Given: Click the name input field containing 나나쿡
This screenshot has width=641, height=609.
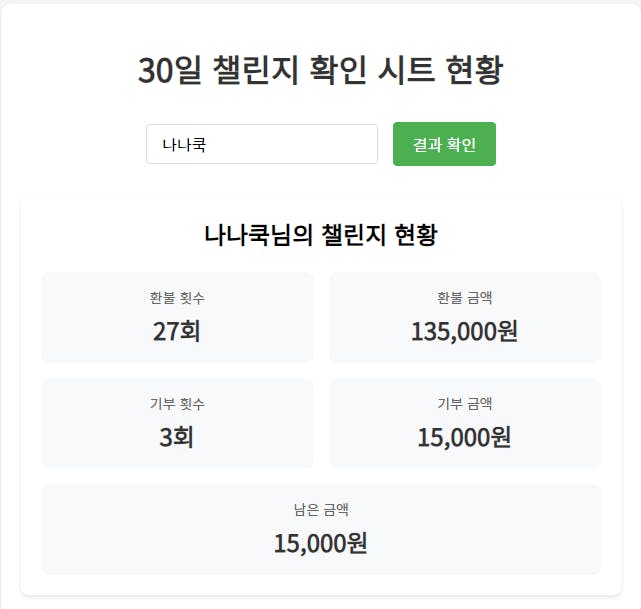Looking at the screenshot, I should (261, 144).
